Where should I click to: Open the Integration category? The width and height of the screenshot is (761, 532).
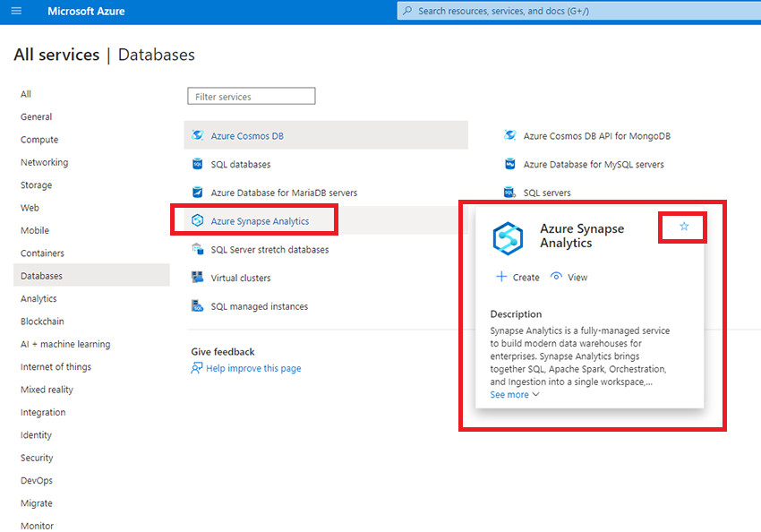pyautogui.click(x=43, y=413)
